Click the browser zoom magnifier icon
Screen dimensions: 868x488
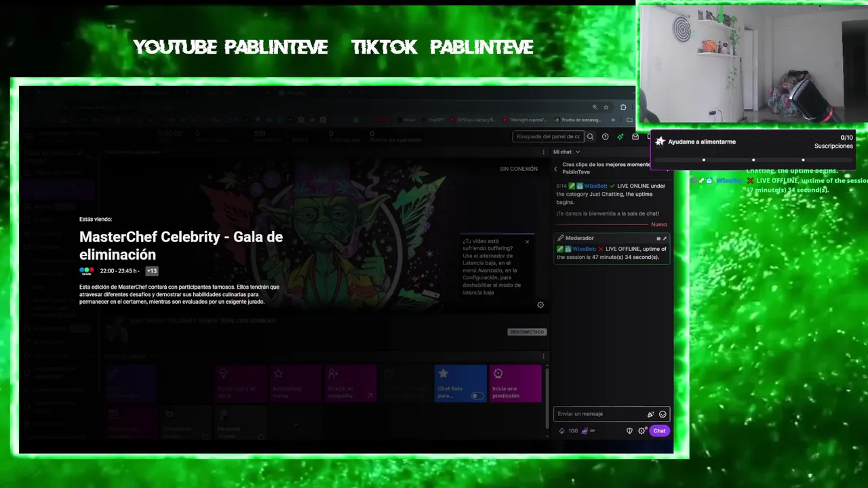595,107
